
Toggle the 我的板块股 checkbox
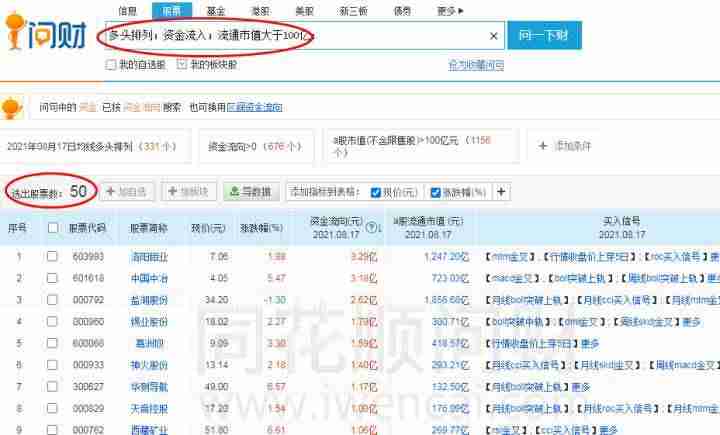[182, 65]
